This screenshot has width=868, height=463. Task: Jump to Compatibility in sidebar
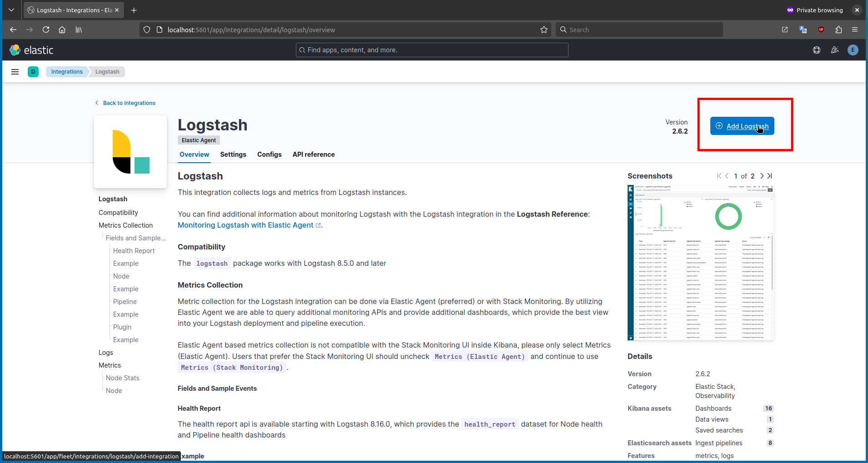118,213
